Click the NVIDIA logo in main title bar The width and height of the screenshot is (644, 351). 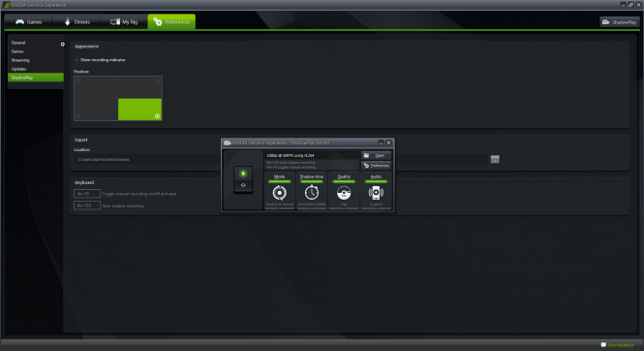point(7,5)
